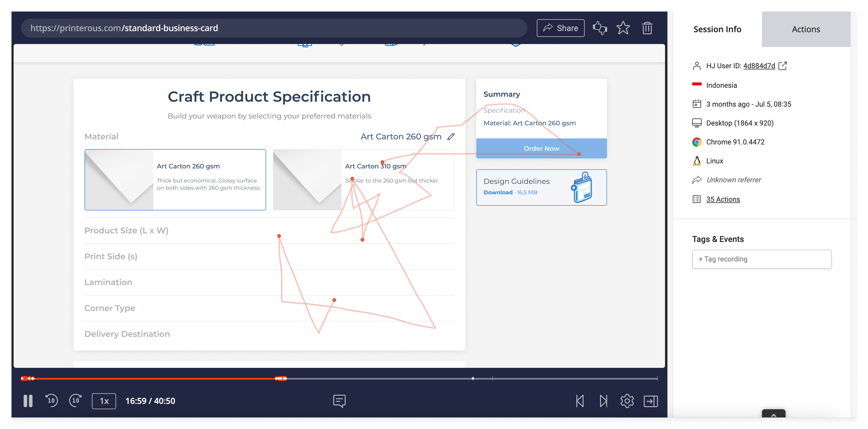Click the 'Desktop (1864 x 920)' text
868x429 pixels.
pos(740,123)
